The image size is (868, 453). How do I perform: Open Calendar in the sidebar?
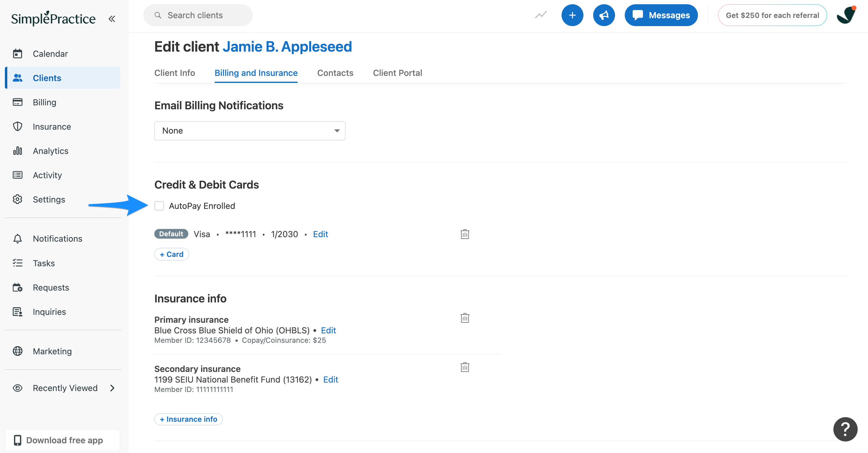63,53
